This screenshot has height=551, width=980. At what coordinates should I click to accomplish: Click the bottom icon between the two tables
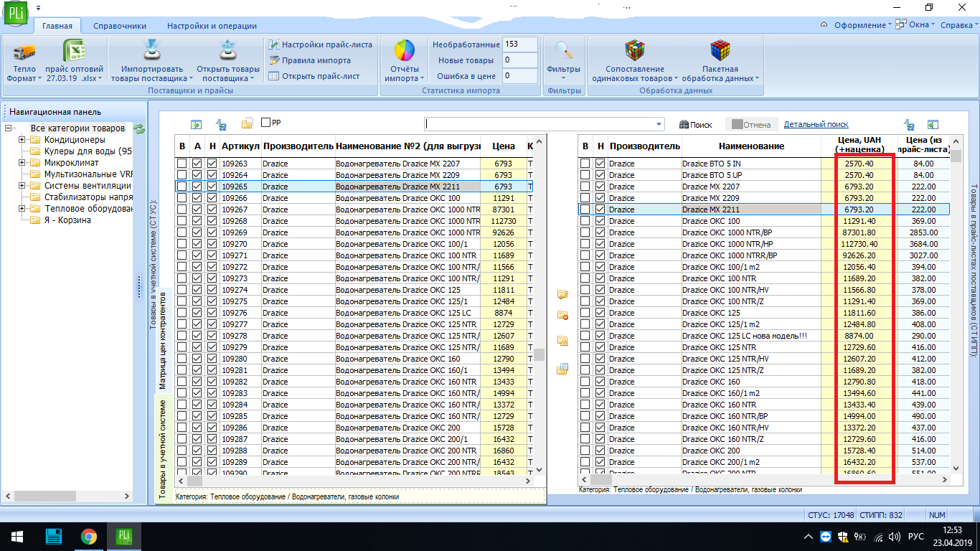(563, 369)
